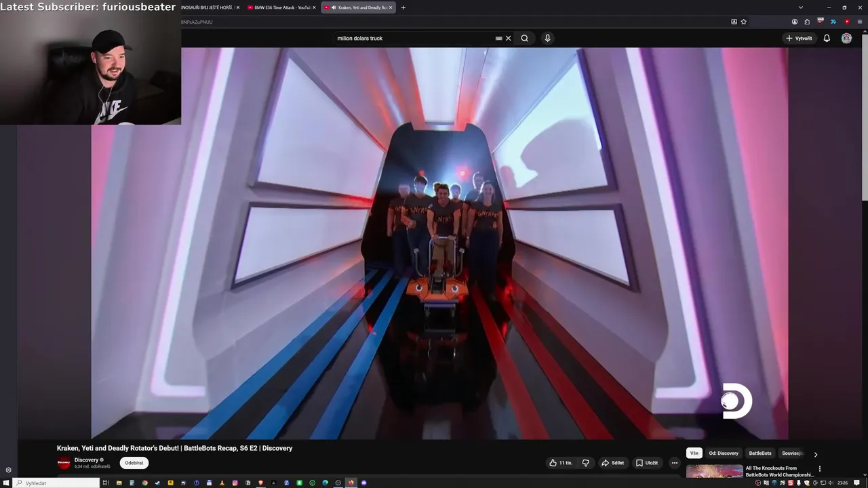This screenshot has width=868, height=488.
Task: Open the Discovery channel avatar
Action: coord(64,463)
